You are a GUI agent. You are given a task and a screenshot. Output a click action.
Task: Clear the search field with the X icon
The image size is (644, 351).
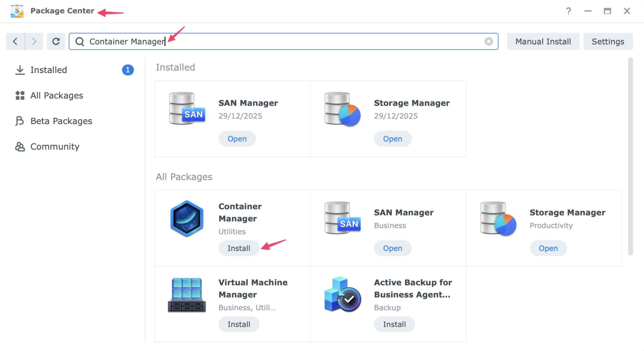489,41
